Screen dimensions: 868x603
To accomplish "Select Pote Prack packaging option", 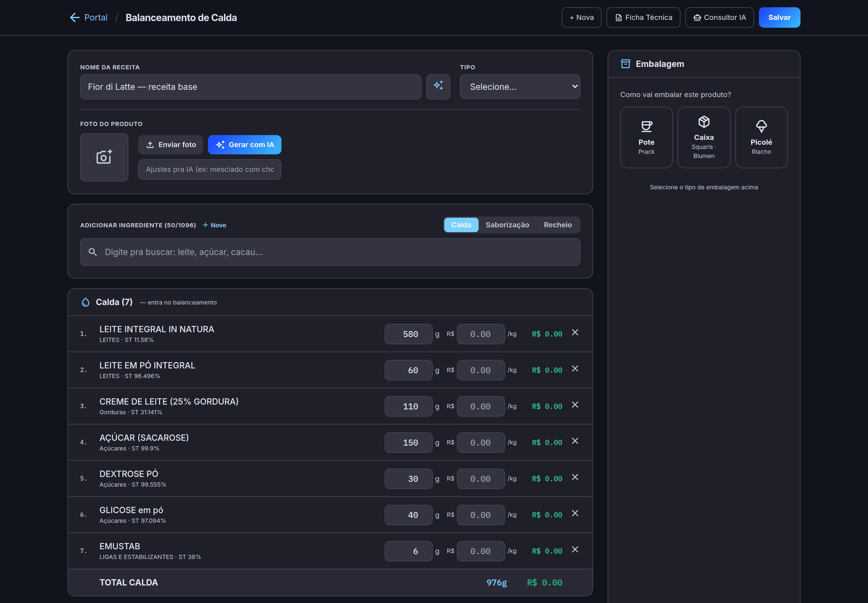I will (x=646, y=137).
